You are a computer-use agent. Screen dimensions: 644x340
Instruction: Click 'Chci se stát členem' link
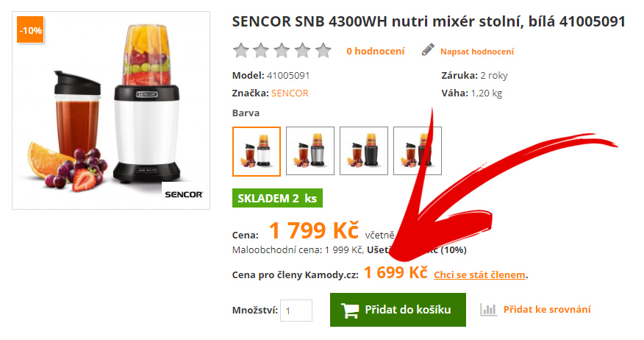tap(480, 275)
